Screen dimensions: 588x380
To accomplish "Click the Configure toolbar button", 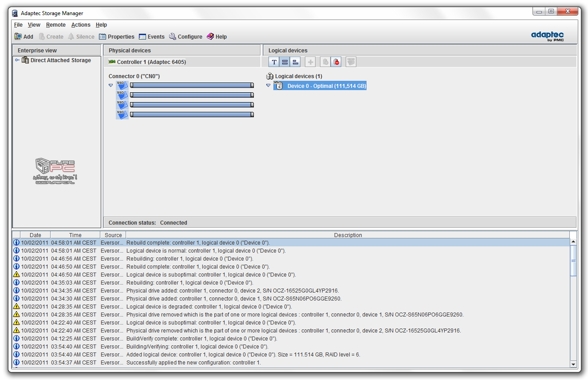I will click(185, 37).
